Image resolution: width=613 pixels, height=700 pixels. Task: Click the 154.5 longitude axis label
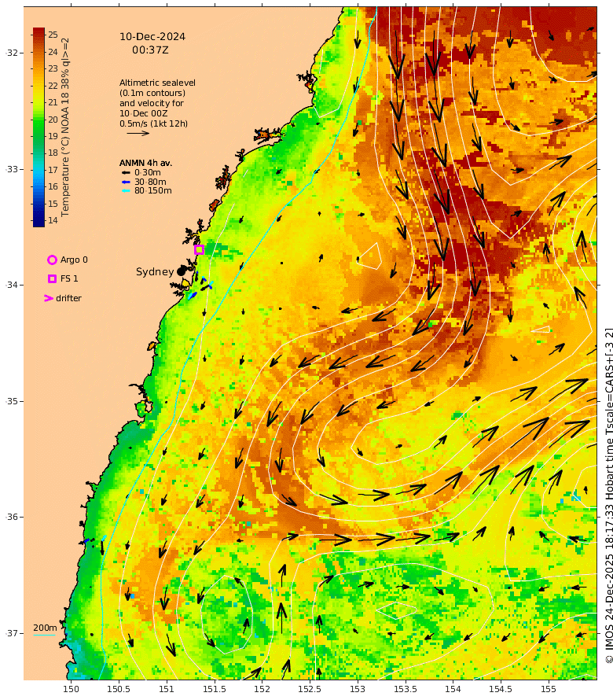tap(501, 689)
